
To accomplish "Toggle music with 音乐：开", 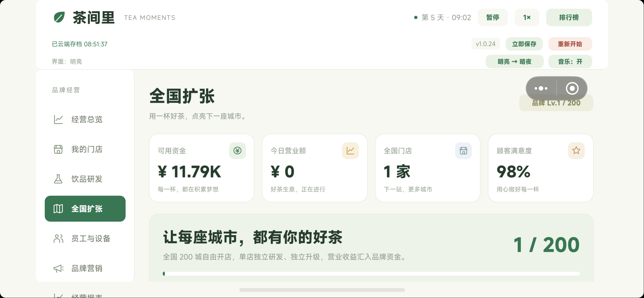I will click(570, 62).
